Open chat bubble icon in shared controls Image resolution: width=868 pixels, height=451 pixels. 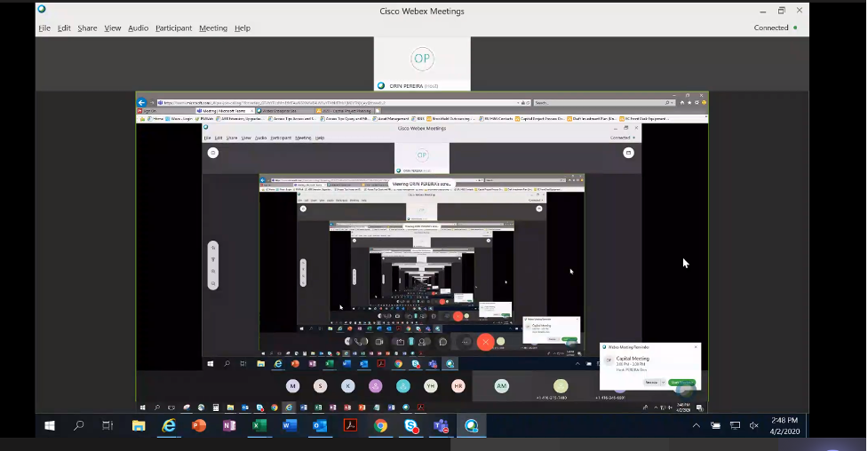pos(442,342)
